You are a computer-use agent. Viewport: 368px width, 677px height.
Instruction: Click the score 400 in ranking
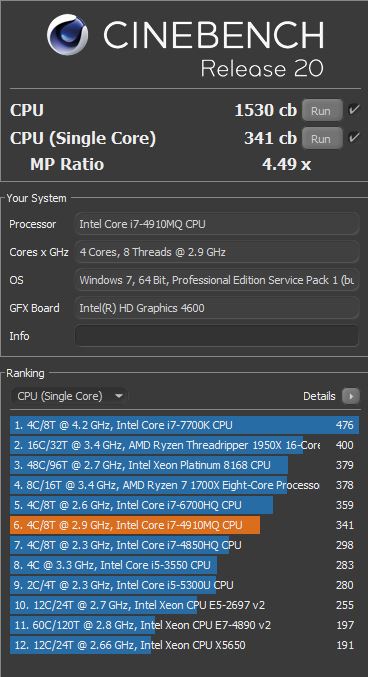(x=345, y=445)
